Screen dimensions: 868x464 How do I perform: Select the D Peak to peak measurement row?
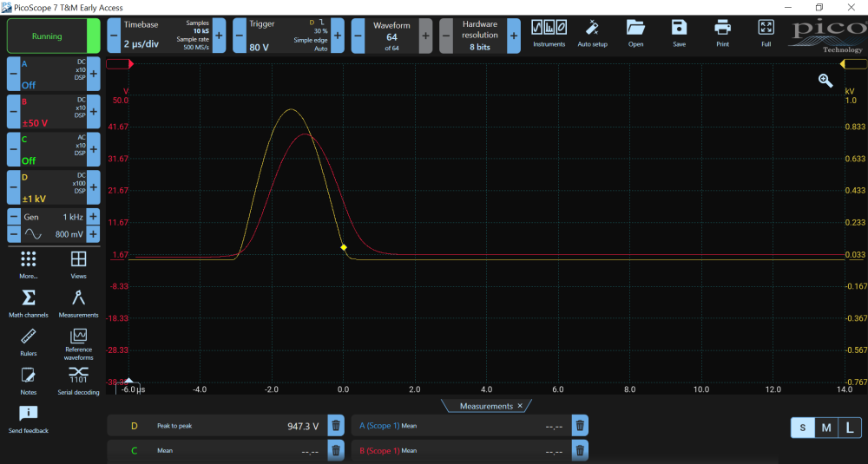point(217,426)
